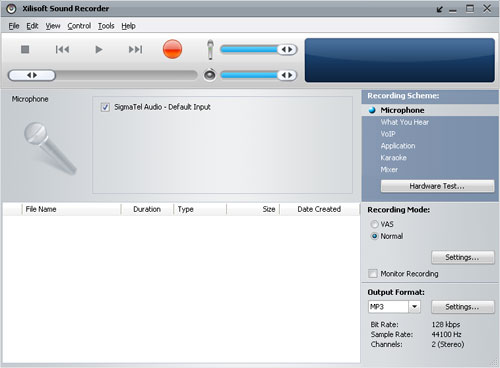
Task: Click the blue display panel
Action: click(400, 60)
